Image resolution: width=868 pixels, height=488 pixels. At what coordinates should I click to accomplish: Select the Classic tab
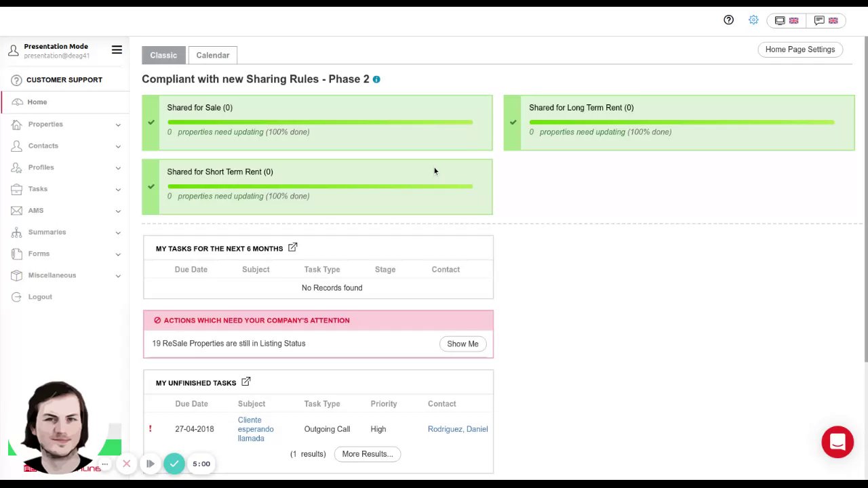(163, 55)
